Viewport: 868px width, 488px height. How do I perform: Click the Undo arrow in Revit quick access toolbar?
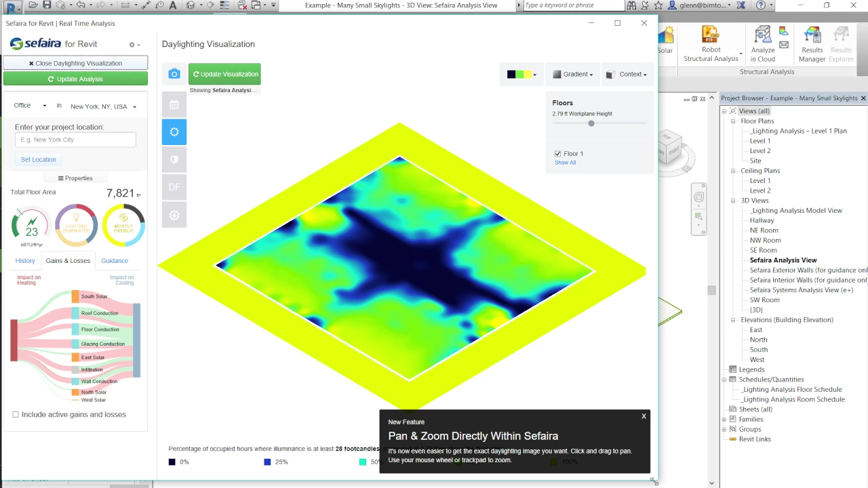[81, 5]
